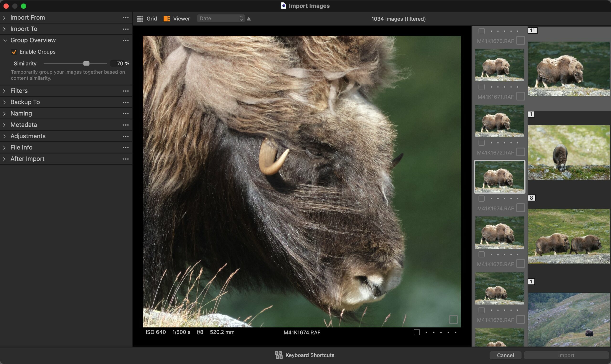The height and width of the screenshot is (364, 611).
Task: Select thumbnail of M41K1675.RAF
Action: [x=499, y=232]
